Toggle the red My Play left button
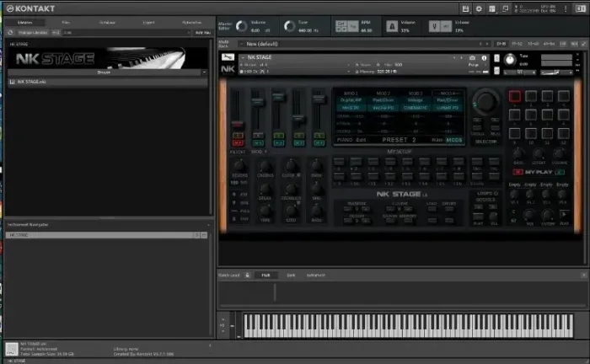 tap(518, 172)
